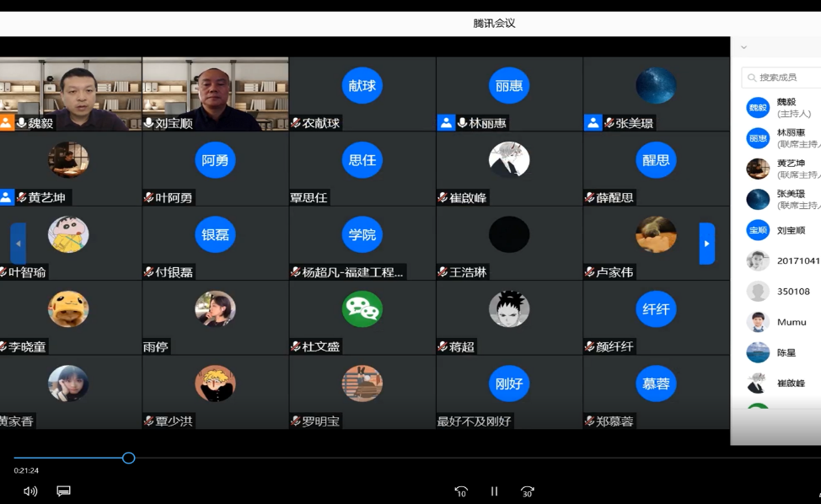Image resolution: width=821 pixels, height=504 pixels.
Task: Click the starry sky avatar on 张美璟's tile
Action: [656, 85]
